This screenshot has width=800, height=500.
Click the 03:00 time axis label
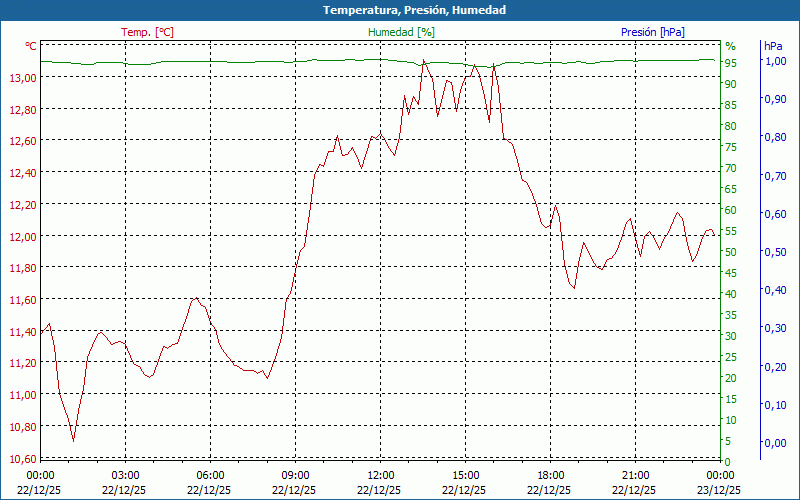[125, 475]
